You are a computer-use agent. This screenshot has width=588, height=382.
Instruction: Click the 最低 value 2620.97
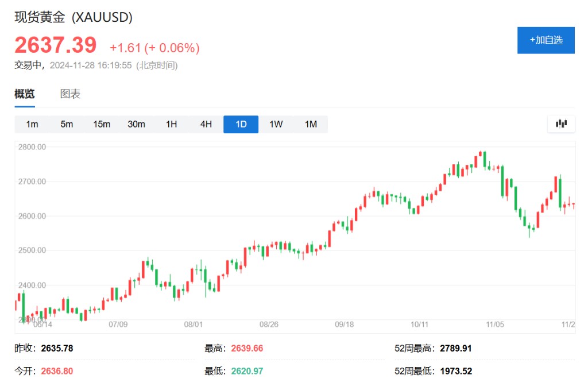pyautogui.click(x=247, y=371)
